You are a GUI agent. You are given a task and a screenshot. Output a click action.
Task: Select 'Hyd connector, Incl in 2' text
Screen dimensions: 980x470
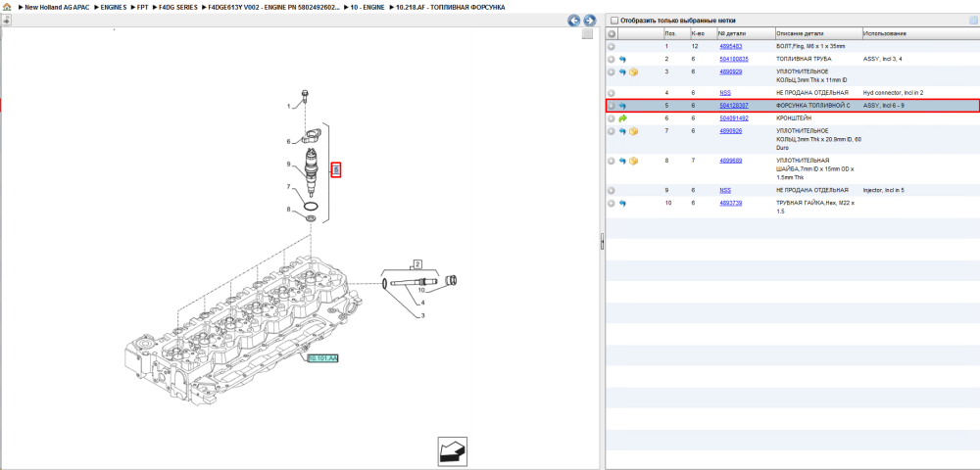[x=893, y=92]
